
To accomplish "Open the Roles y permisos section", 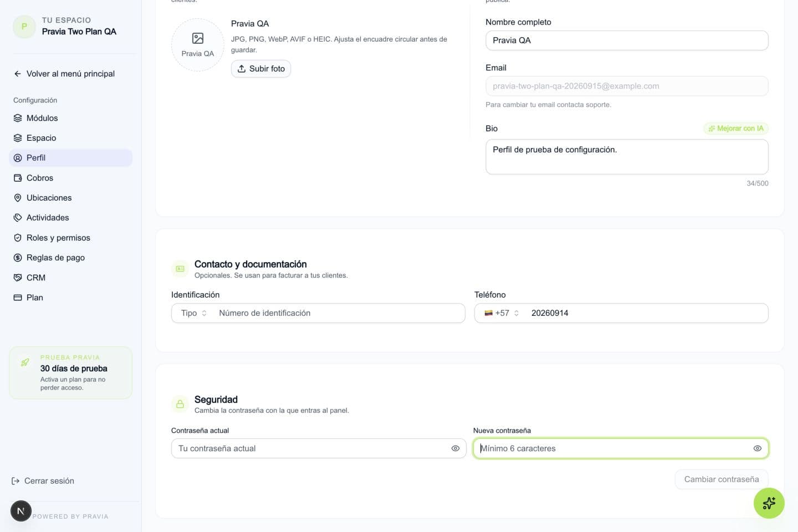I will [x=71, y=238].
